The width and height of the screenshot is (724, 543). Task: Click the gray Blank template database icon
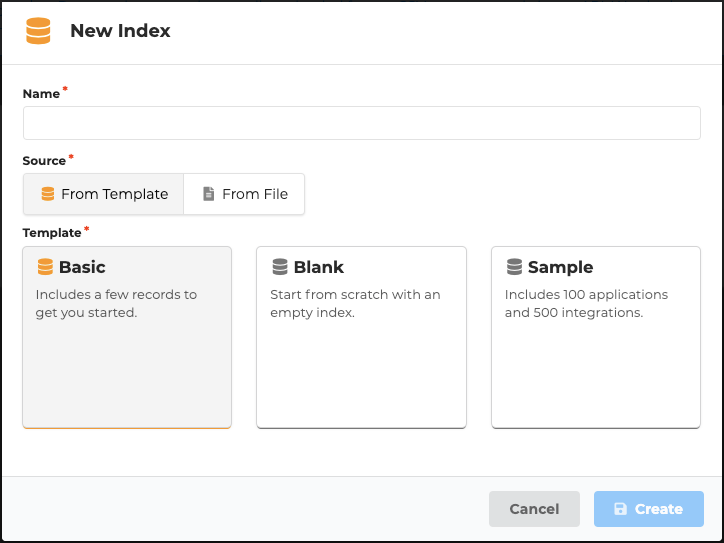click(x=280, y=267)
